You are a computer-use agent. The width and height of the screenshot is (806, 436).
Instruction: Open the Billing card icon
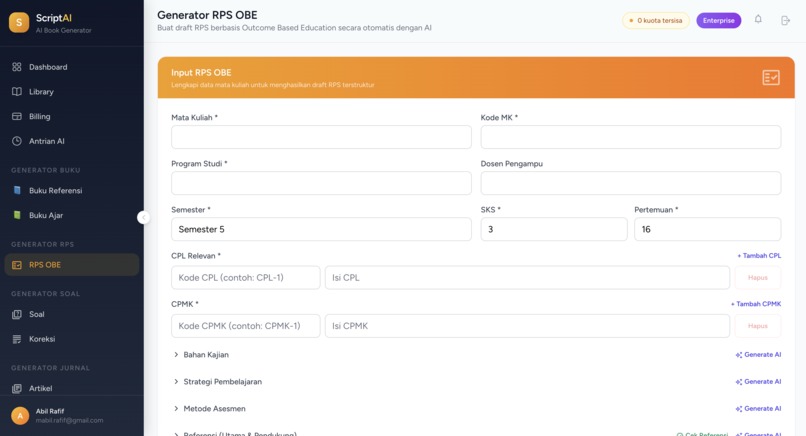[17, 116]
